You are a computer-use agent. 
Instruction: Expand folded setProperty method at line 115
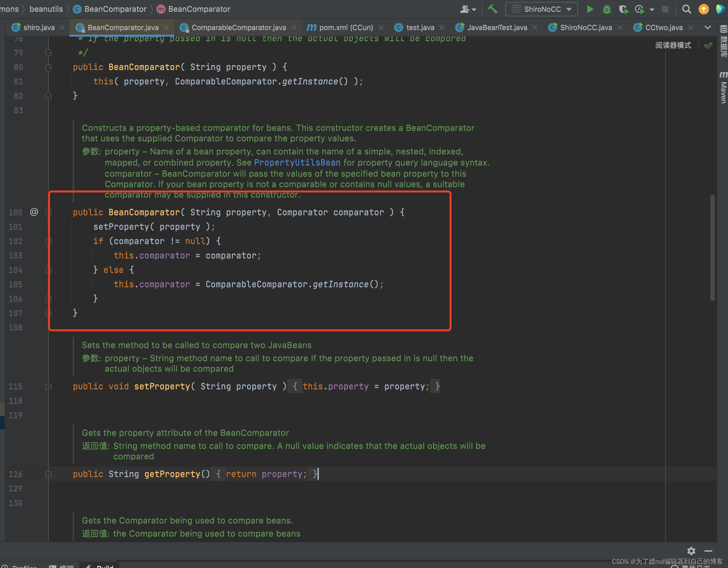[x=48, y=386]
